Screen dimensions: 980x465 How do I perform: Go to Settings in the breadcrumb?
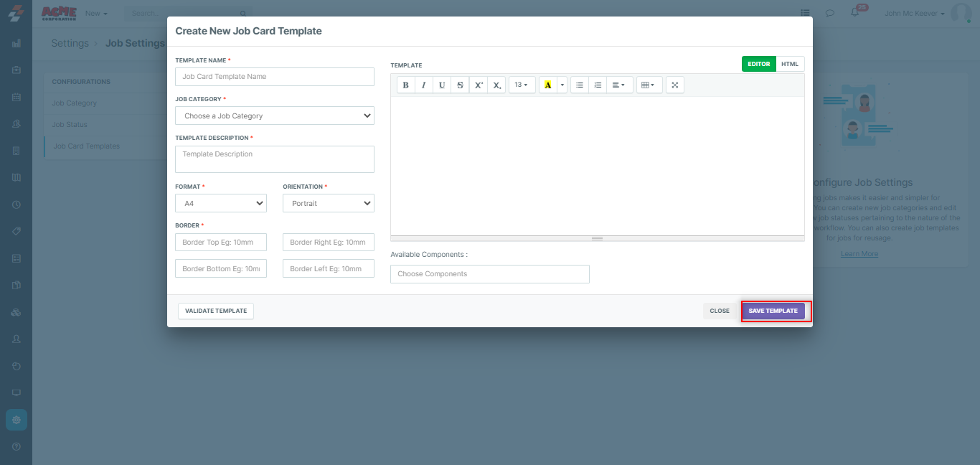(x=70, y=43)
